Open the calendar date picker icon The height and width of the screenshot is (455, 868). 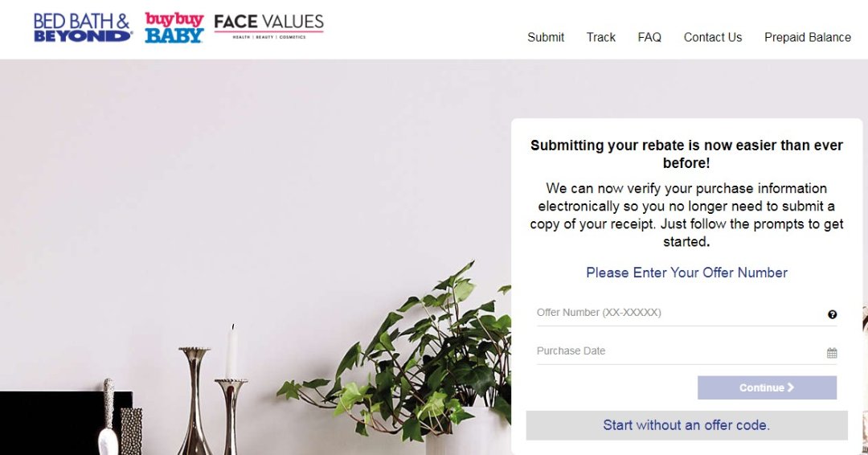[x=832, y=353]
